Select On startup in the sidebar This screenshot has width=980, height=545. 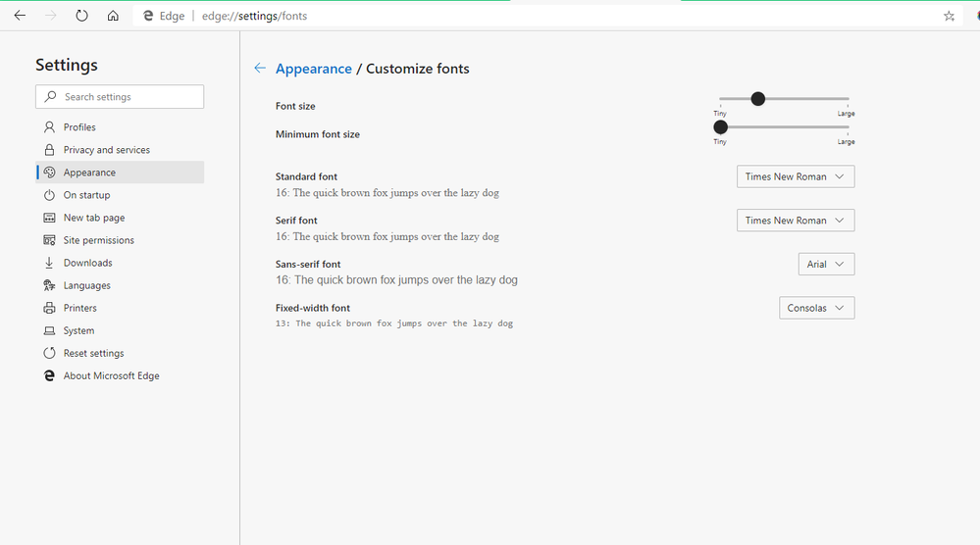click(120, 195)
